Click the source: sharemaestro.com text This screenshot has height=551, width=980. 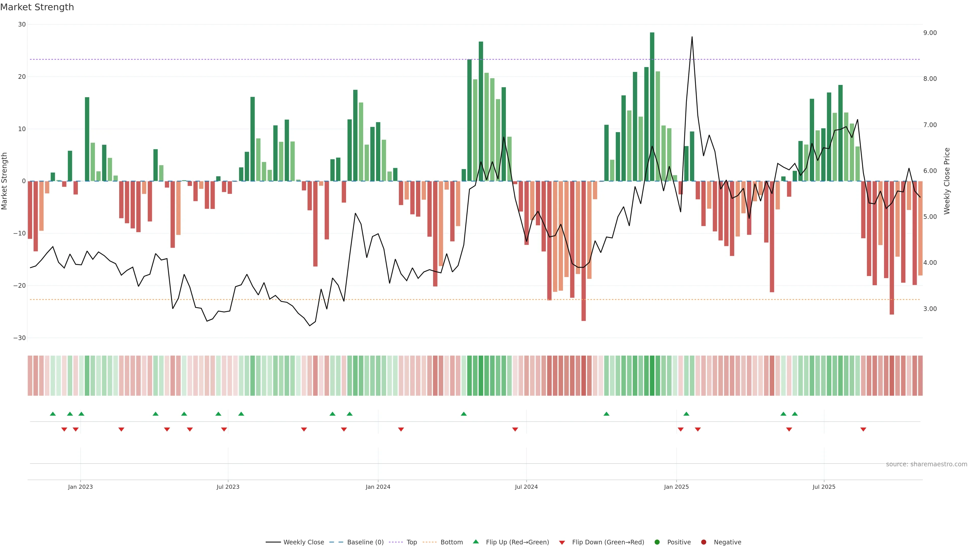(x=926, y=464)
